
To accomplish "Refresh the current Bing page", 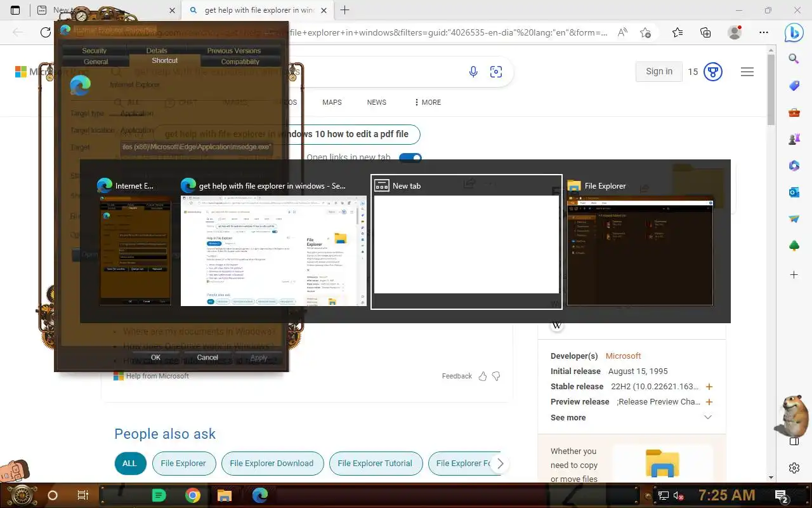I will click(46, 32).
